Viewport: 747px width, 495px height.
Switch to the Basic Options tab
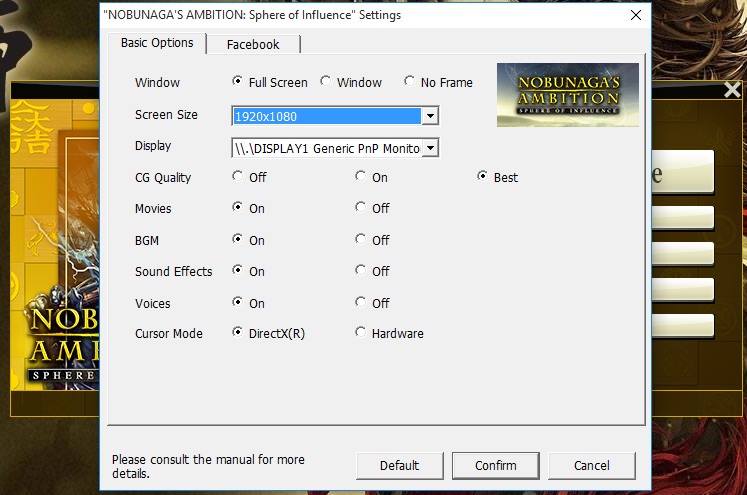point(157,43)
